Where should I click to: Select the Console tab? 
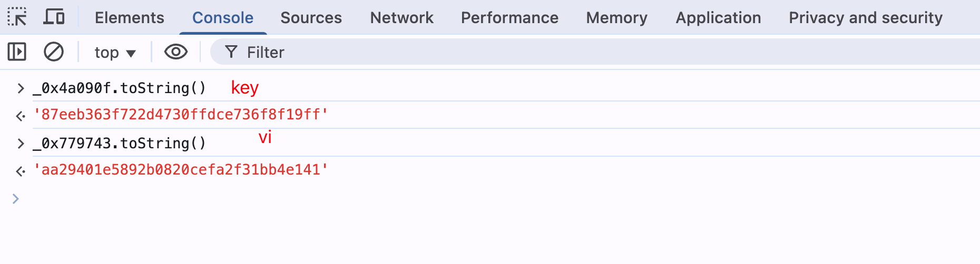pos(223,17)
